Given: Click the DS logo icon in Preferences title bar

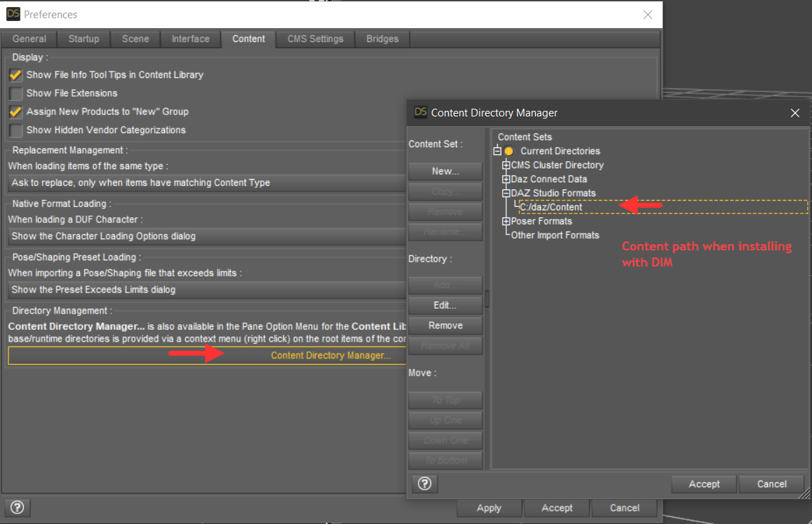Looking at the screenshot, I should click(x=13, y=14).
